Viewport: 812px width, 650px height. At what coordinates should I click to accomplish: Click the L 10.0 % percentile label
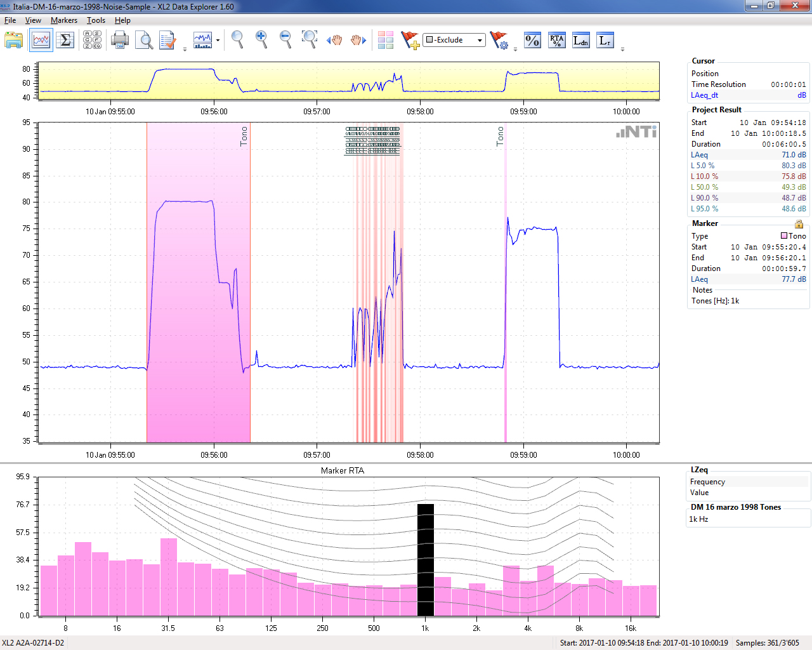704,176
